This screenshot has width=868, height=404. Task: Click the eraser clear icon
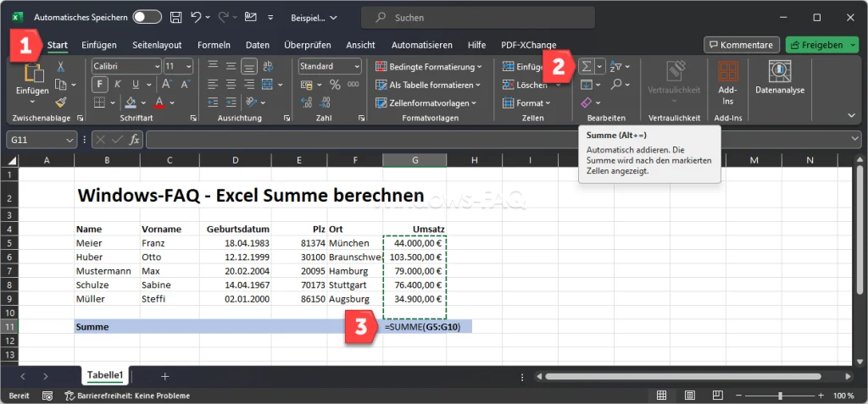click(x=587, y=102)
